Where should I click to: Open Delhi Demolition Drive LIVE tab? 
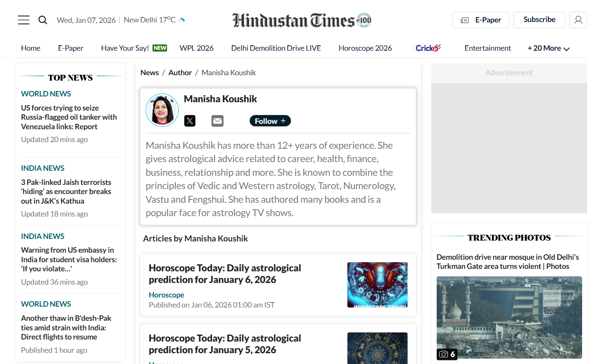click(x=275, y=48)
